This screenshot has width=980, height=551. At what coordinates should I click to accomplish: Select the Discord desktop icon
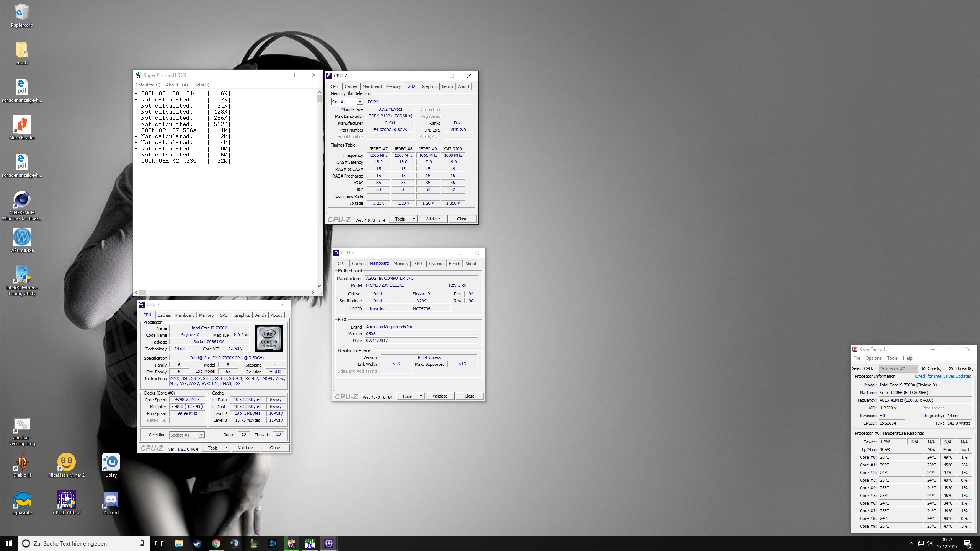(x=111, y=503)
